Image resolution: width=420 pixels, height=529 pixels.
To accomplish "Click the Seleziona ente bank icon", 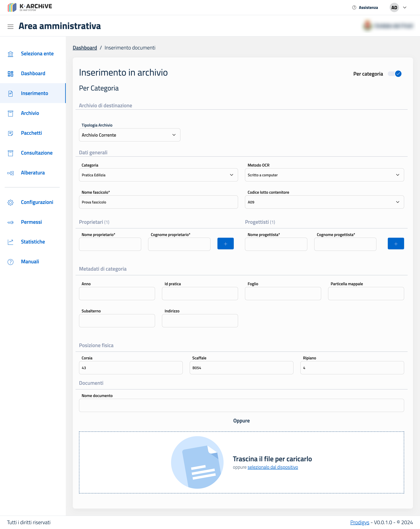I will (10, 54).
